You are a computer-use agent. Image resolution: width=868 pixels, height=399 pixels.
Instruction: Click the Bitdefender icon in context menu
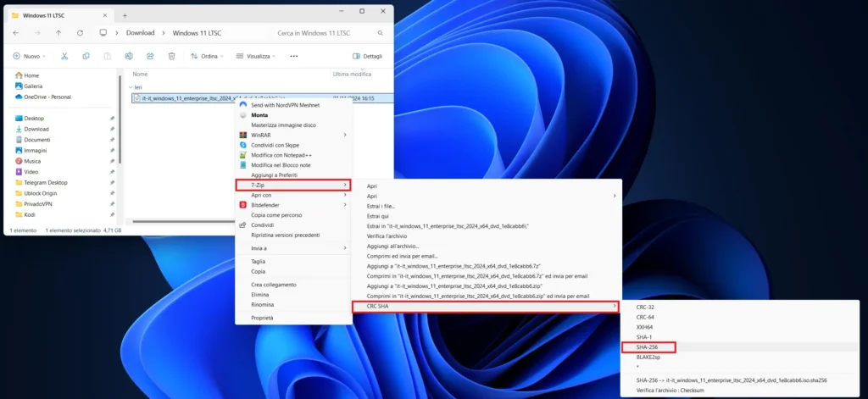click(x=242, y=205)
